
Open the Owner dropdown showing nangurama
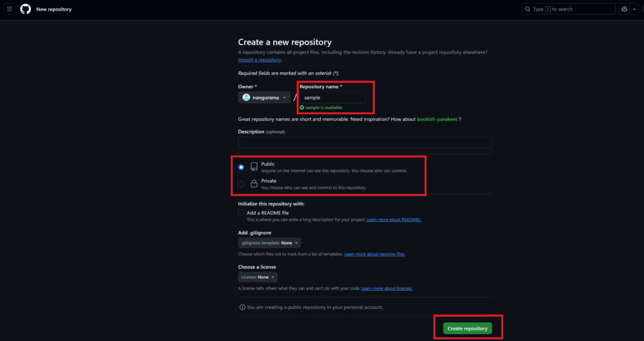[264, 98]
